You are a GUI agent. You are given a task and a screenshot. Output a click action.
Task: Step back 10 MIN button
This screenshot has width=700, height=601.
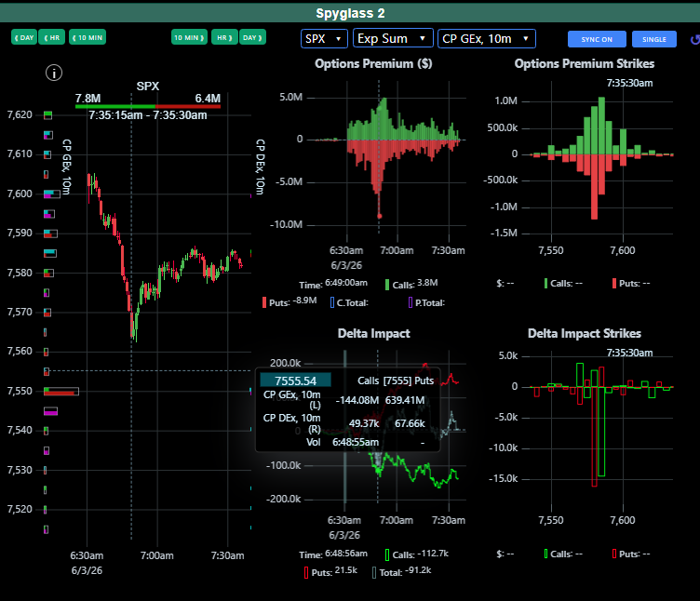click(87, 37)
